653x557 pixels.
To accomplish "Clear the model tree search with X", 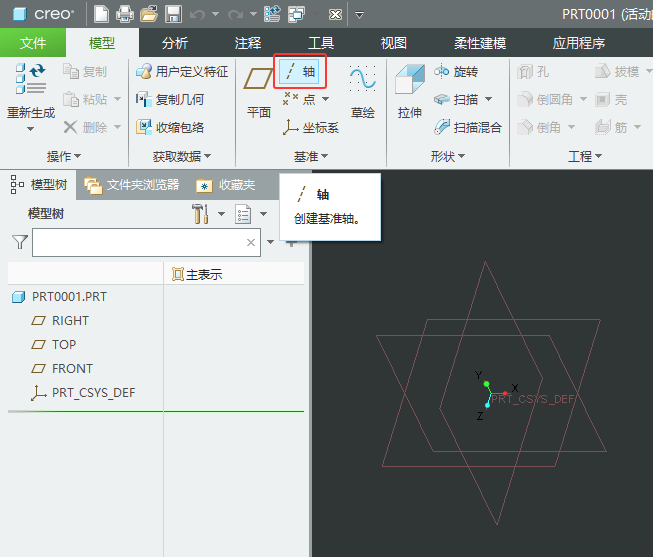I will tap(251, 242).
